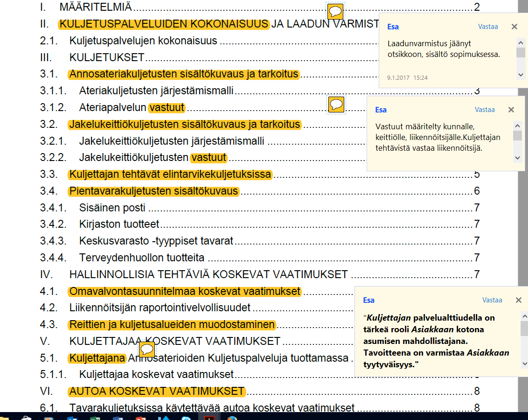Click scrollbar thumb in the Laadunvarmistus comment
Viewport: 528px width, 420px height.
click(x=521, y=53)
